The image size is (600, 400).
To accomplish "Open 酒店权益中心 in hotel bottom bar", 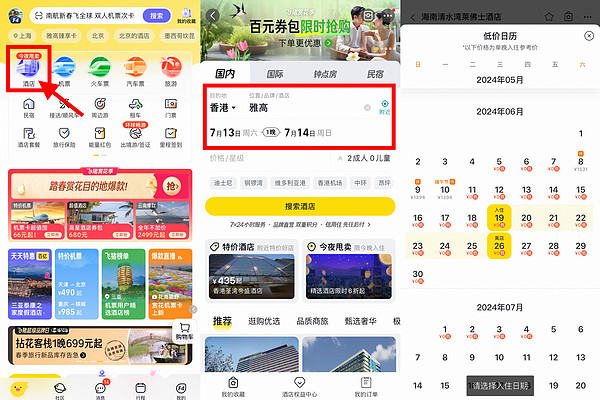I will click(299, 387).
